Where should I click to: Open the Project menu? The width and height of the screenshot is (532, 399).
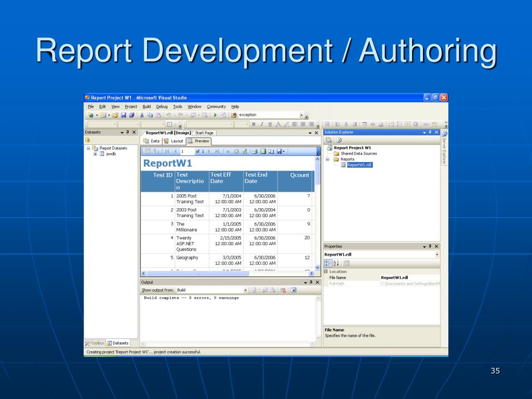130,107
